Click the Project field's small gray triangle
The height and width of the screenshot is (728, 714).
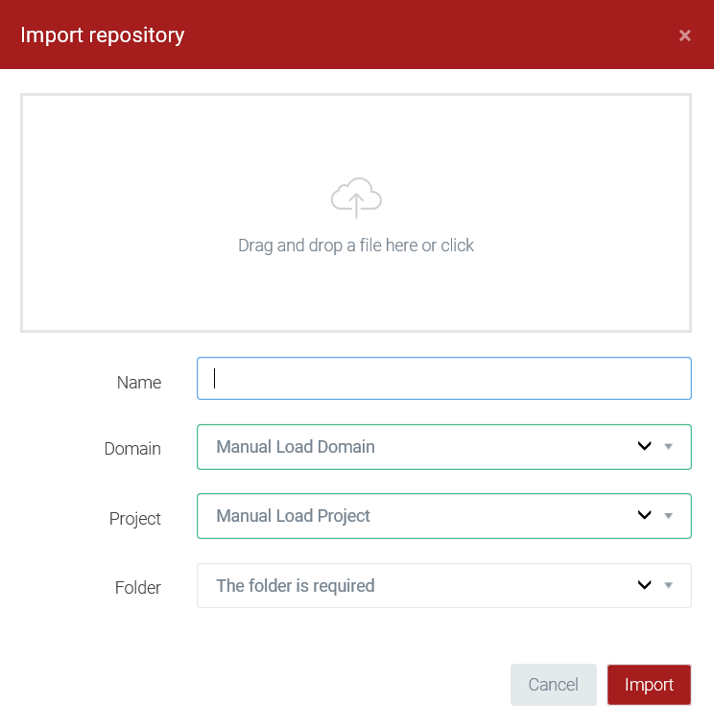[669, 516]
